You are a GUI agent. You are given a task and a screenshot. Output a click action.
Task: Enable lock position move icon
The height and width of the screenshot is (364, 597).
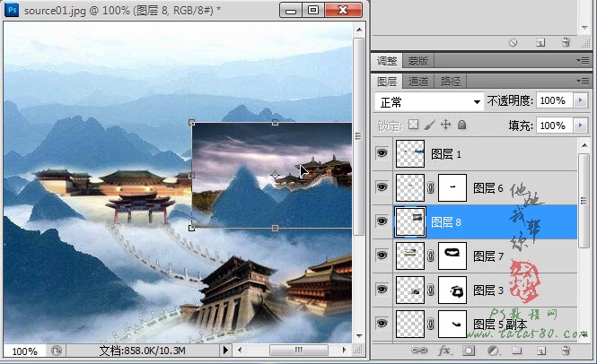(445, 125)
